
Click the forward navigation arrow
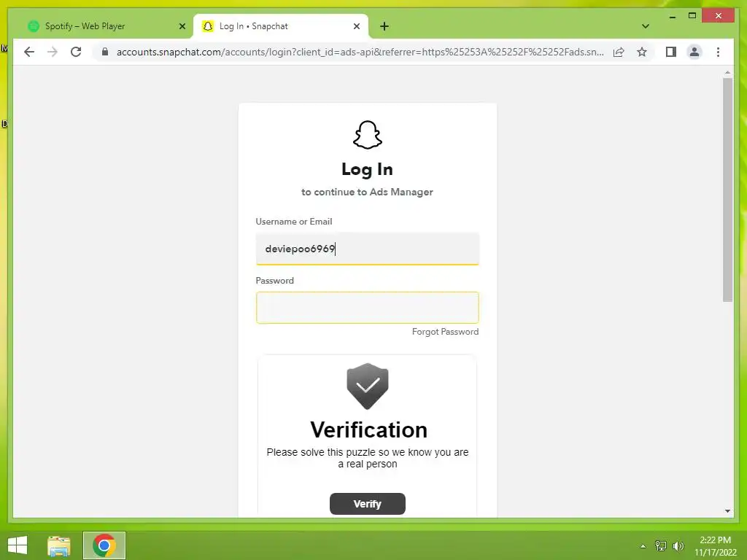pyautogui.click(x=53, y=52)
